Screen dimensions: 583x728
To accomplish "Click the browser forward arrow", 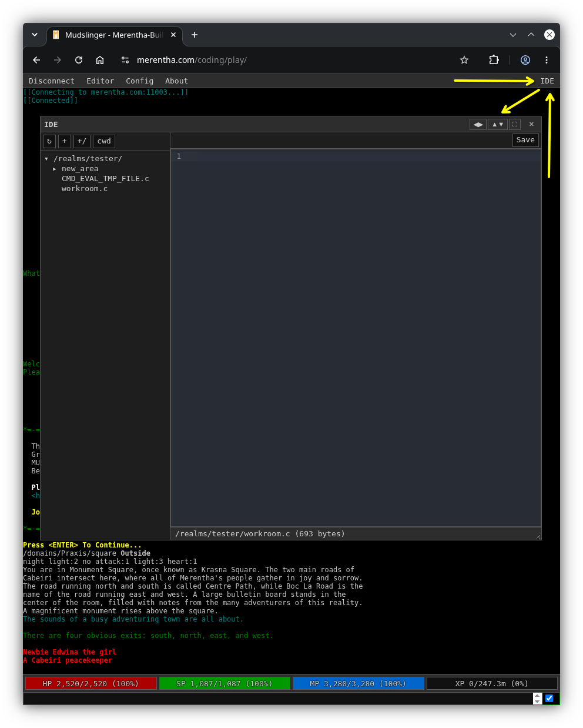I will tap(58, 60).
